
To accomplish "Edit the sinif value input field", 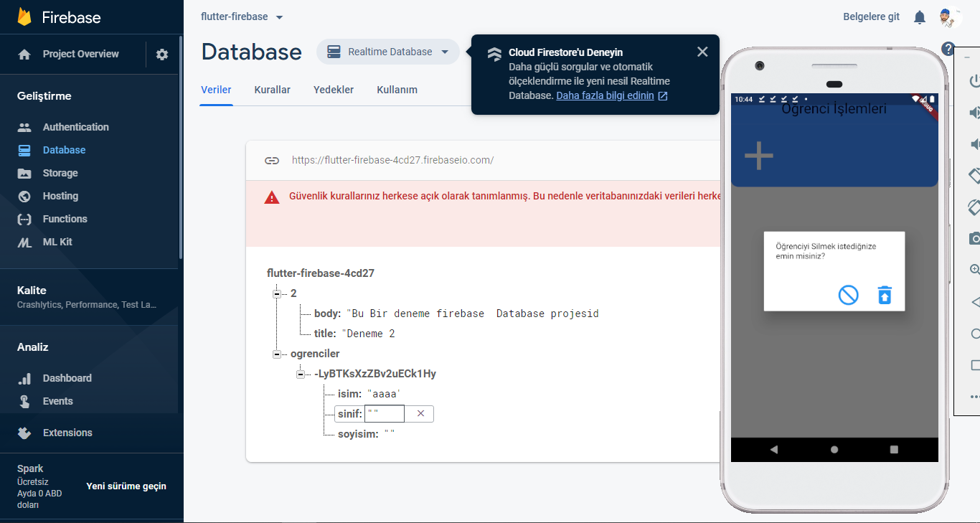I will [x=385, y=414].
